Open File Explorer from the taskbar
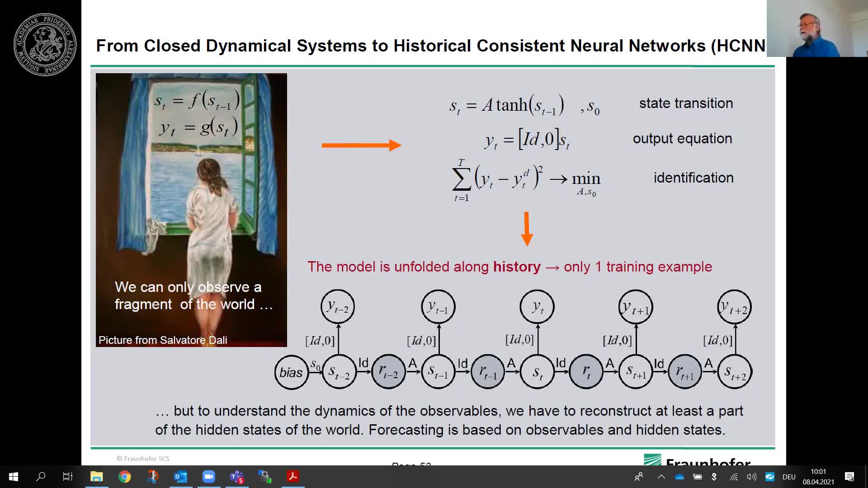 (96, 477)
